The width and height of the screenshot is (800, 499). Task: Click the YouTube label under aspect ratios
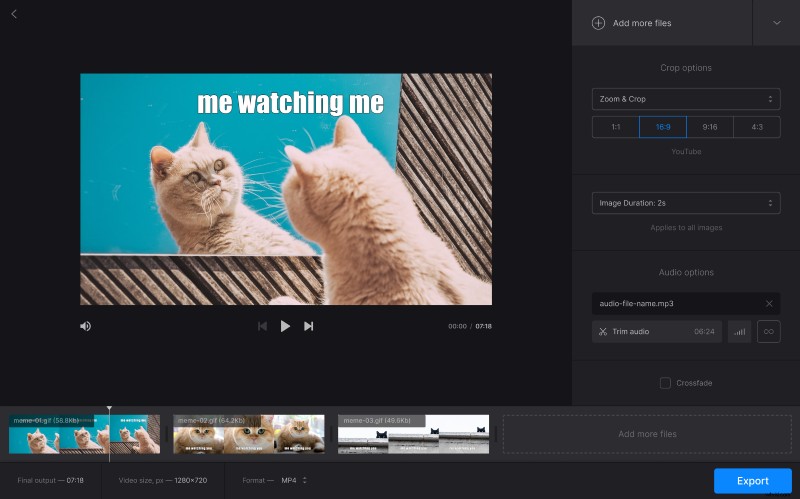click(x=686, y=152)
